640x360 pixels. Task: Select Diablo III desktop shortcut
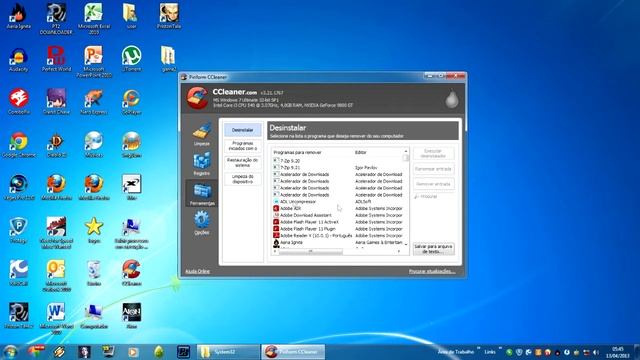(56, 145)
